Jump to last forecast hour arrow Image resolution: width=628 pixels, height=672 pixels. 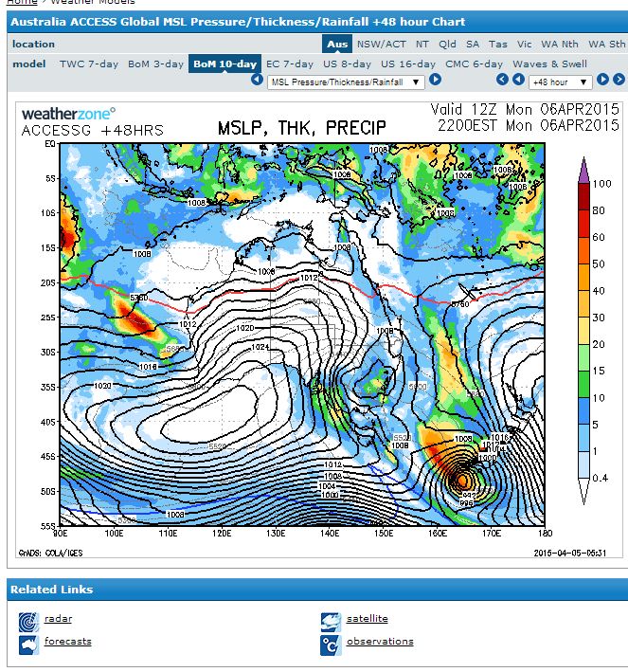(619, 80)
